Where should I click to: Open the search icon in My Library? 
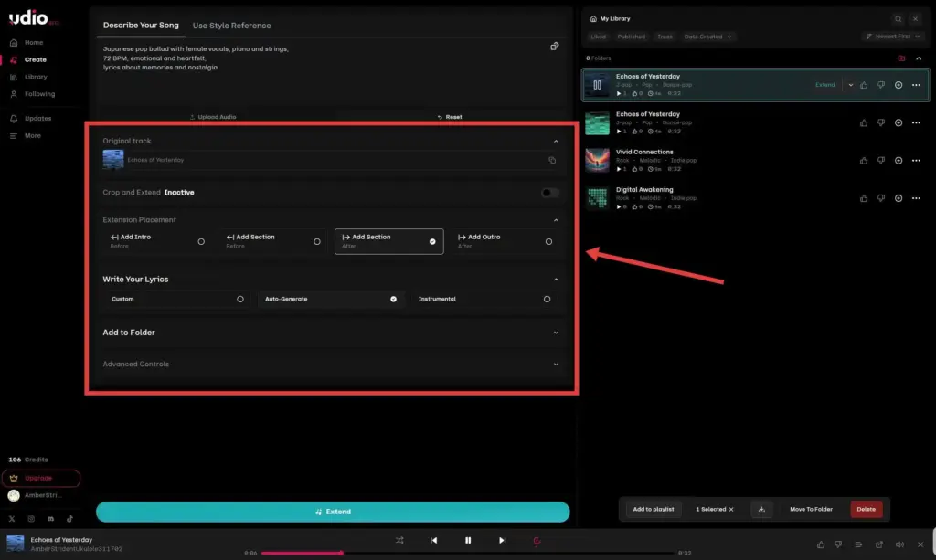(898, 18)
